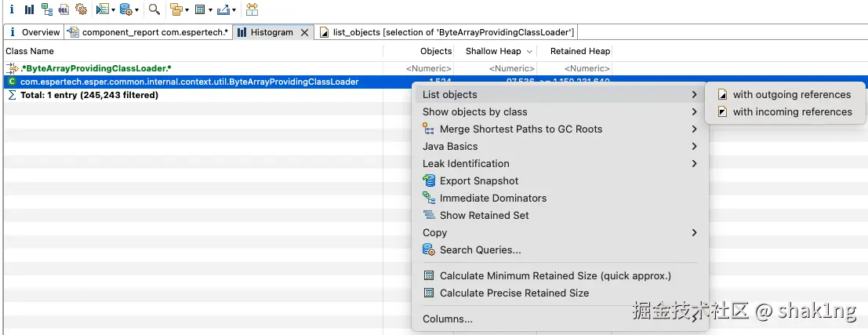Close the Histogram tab

click(x=304, y=33)
